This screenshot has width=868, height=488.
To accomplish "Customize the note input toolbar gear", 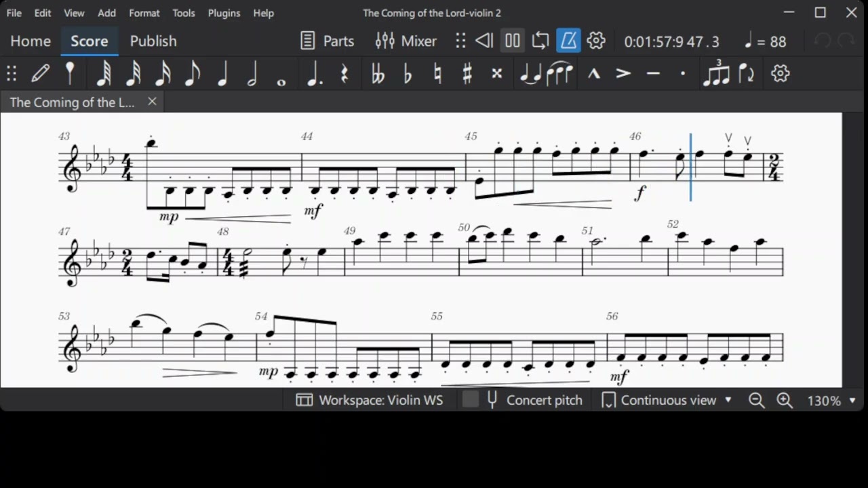I will tap(781, 73).
